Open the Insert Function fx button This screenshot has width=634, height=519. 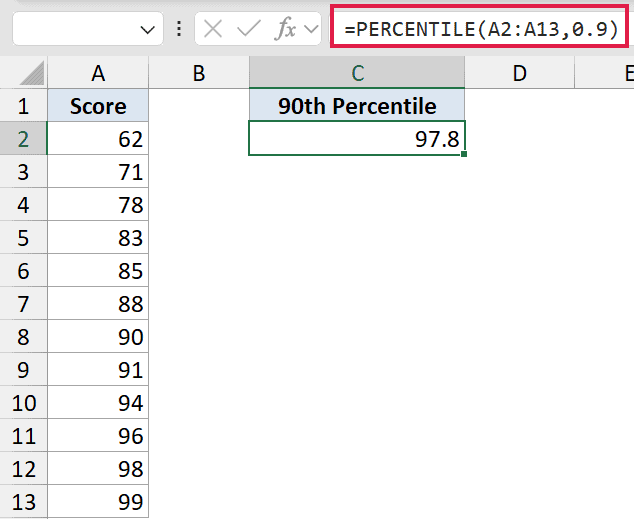coord(285,29)
